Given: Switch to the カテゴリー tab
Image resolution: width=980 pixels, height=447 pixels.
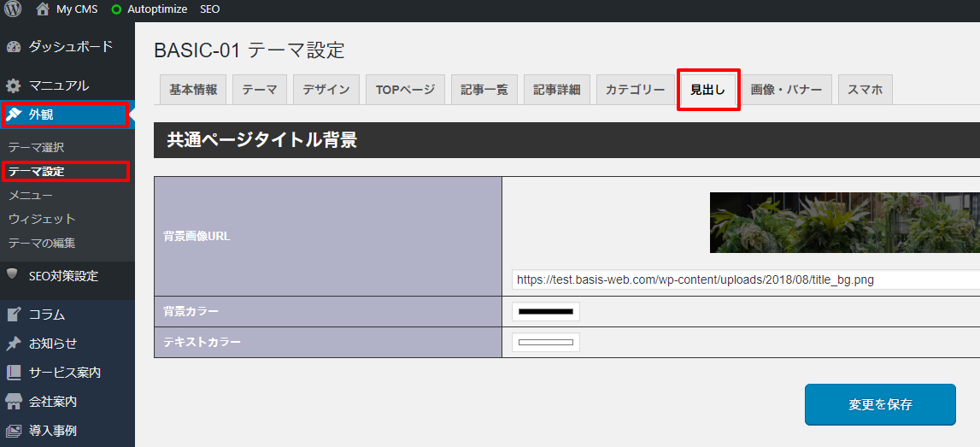Looking at the screenshot, I should [x=636, y=90].
